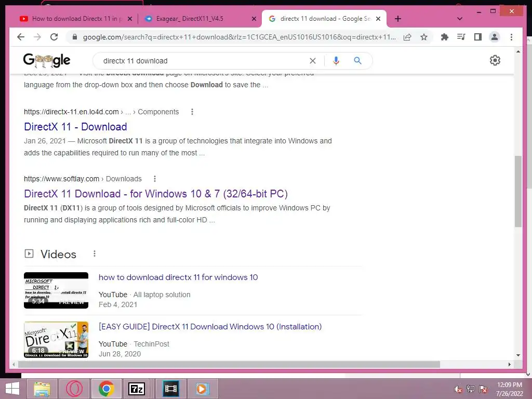This screenshot has height=399, width=532.
Task: Click the 5:34 video thumbnail
Action: [x=56, y=290]
